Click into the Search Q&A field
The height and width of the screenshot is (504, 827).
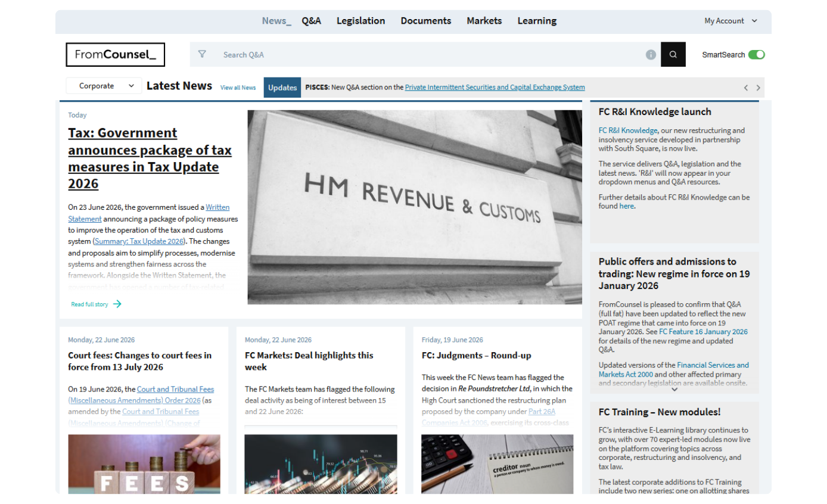(x=429, y=54)
